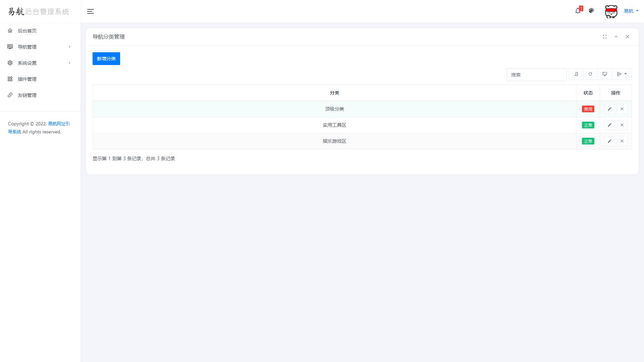The width and height of the screenshot is (644, 362).
Task: Delete 实用工具区 row with X icon
Action: (622, 125)
